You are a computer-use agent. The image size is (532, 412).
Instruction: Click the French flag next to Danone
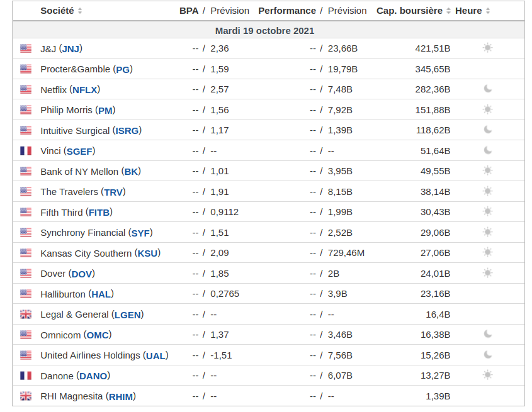26,376
